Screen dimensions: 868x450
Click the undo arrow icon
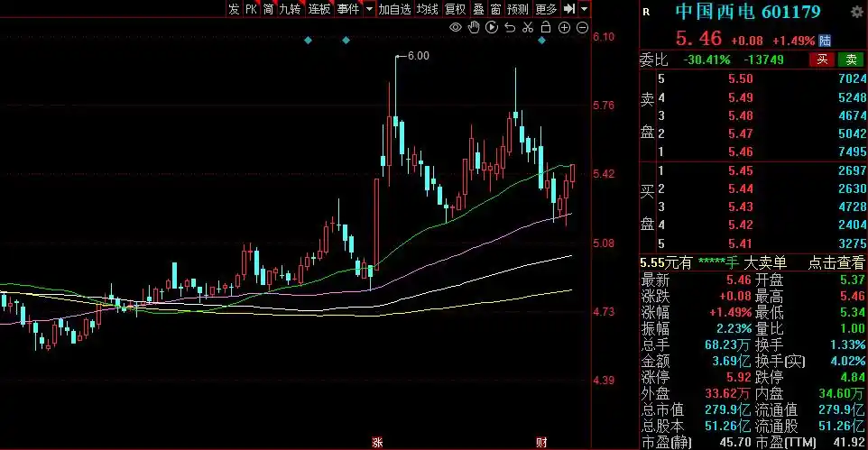[x=510, y=28]
